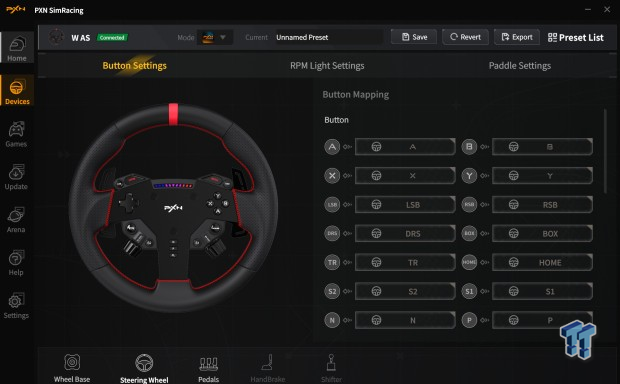
Task: Switch to RPM Light Settings tab
Action: pyautogui.click(x=327, y=66)
